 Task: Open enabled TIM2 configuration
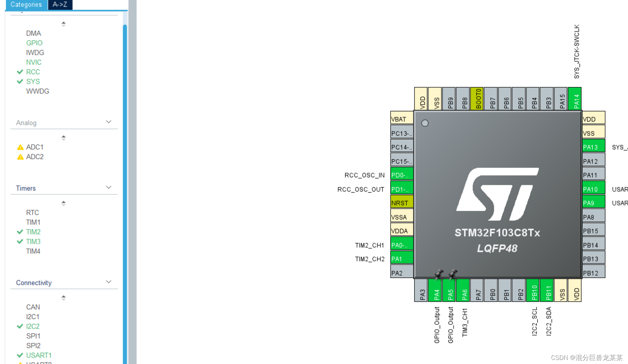coord(33,232)
